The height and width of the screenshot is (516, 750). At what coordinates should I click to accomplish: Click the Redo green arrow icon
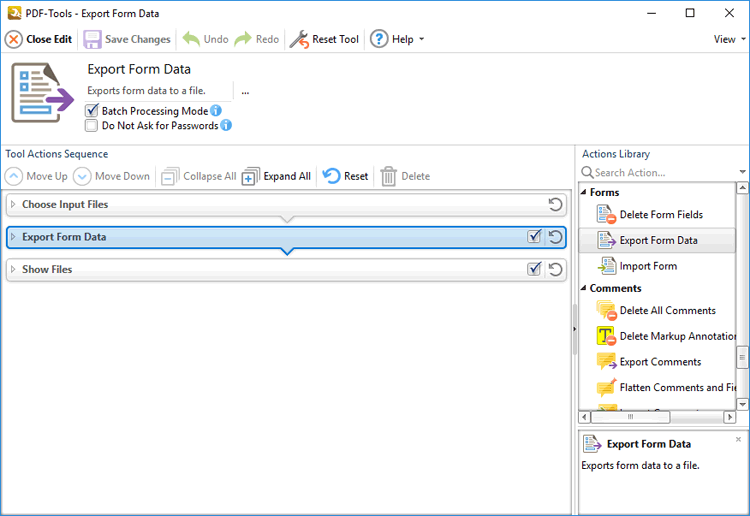[243, 39]
